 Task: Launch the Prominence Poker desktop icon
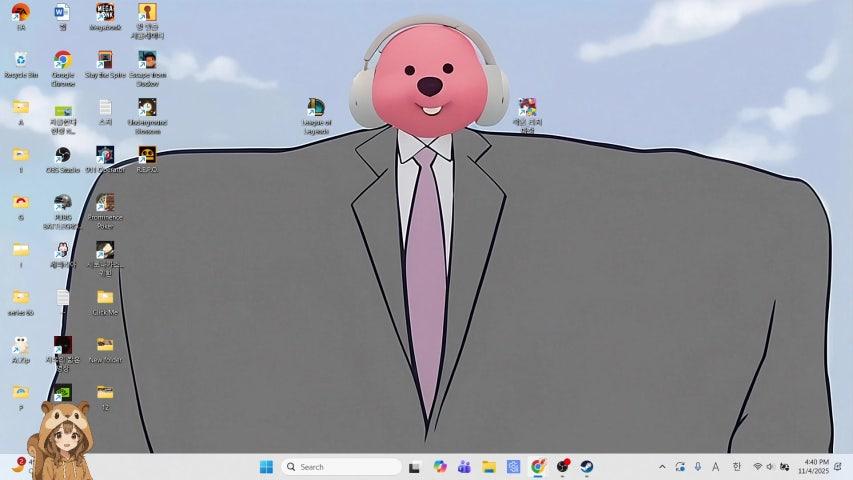click(x=105, y=203)
